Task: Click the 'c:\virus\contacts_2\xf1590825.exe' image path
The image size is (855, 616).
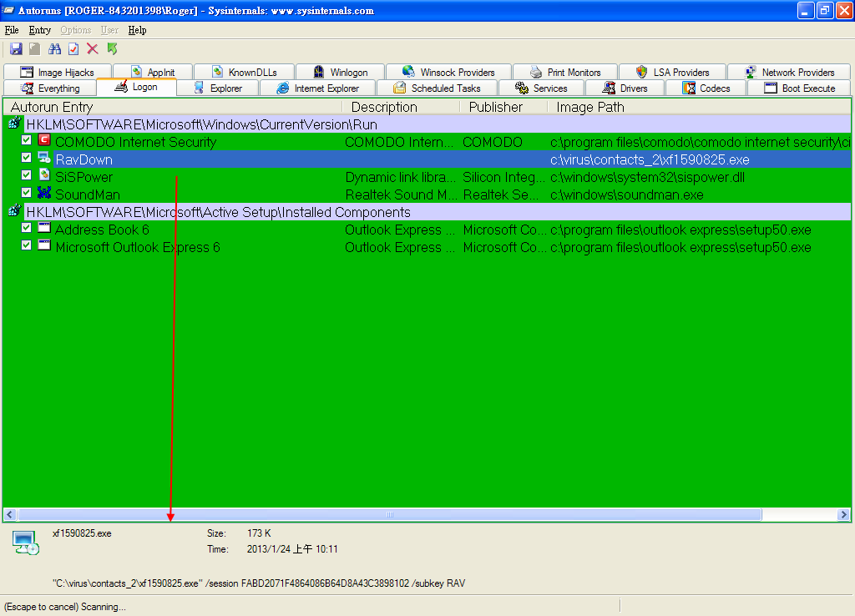Action: [650, 159]
